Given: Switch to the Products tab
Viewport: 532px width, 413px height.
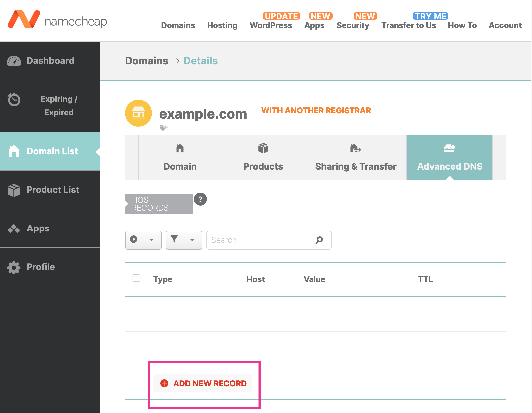Looking at the screenshot, I should tap(263, 157).
